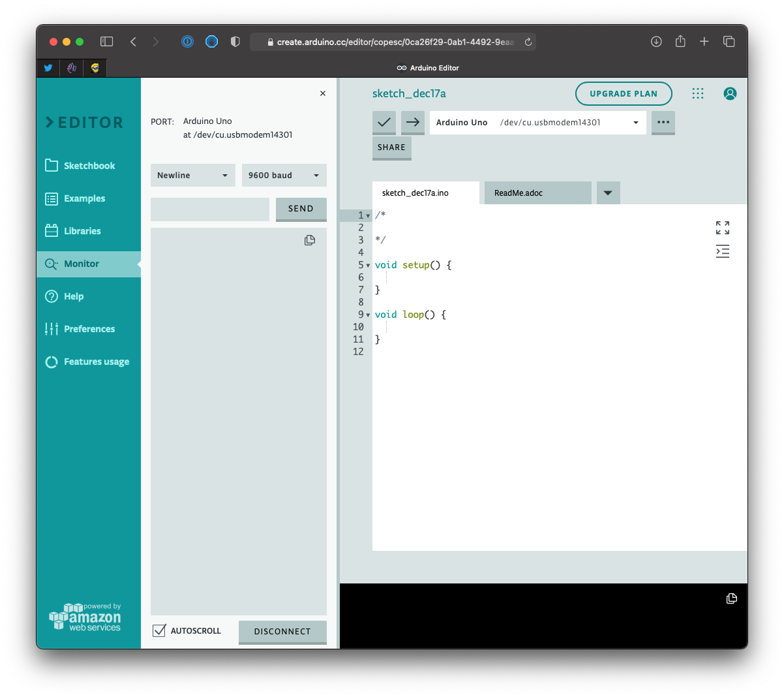Screen dimensions: 784x697
Task: Copy console output icon in black panel
Action: (731, 598)
